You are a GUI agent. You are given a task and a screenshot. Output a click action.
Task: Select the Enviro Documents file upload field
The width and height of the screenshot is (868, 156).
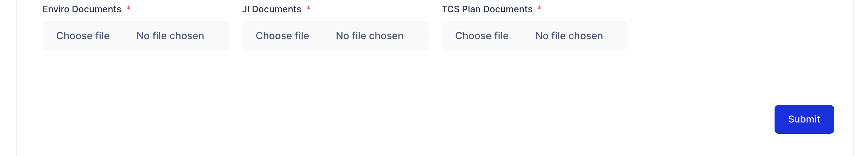coord(135,36)
